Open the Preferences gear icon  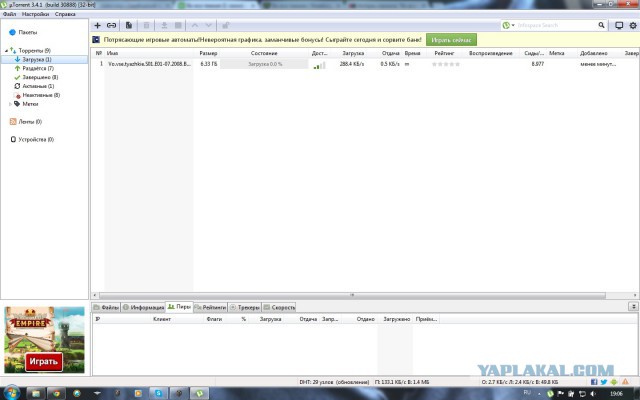(x=634, y=24)
